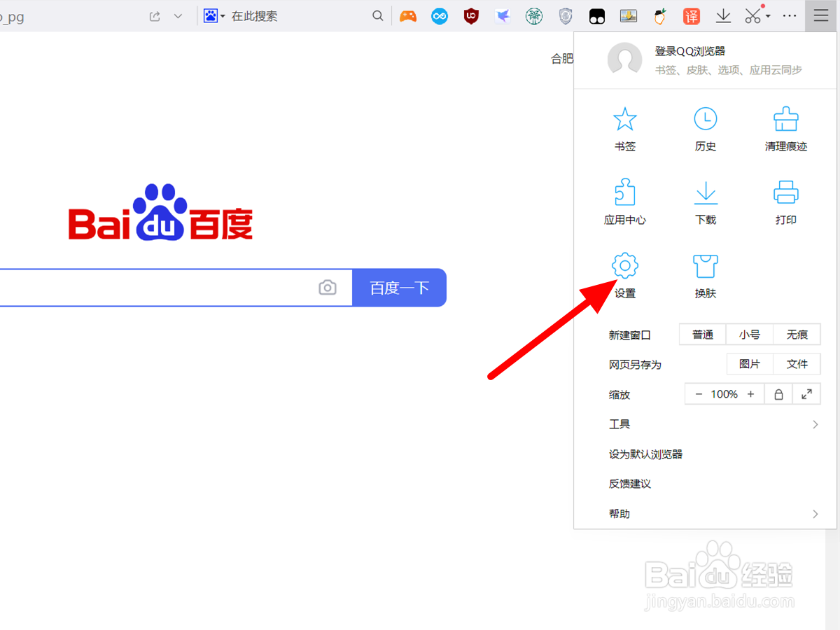Image resolution: width=840 pixels, height=630 pixels.
Task: Open a 普通 new window
Action: click(x=703, y=335)
